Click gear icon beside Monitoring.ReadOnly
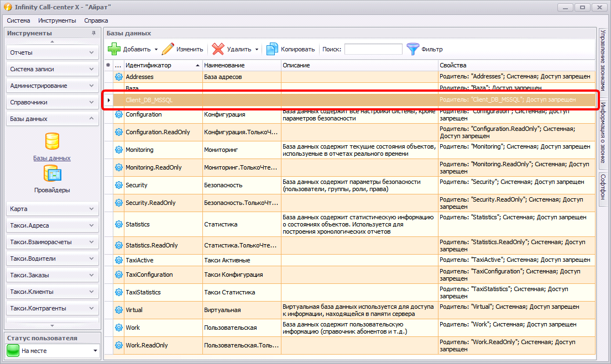The image size is (611, 364). (119, 167)
